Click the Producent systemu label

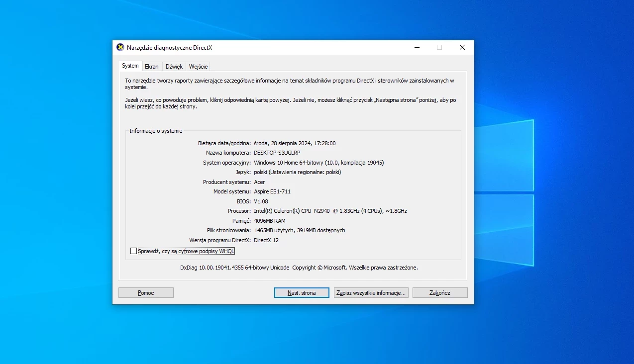pyautogui.click(x=227, y=182)
